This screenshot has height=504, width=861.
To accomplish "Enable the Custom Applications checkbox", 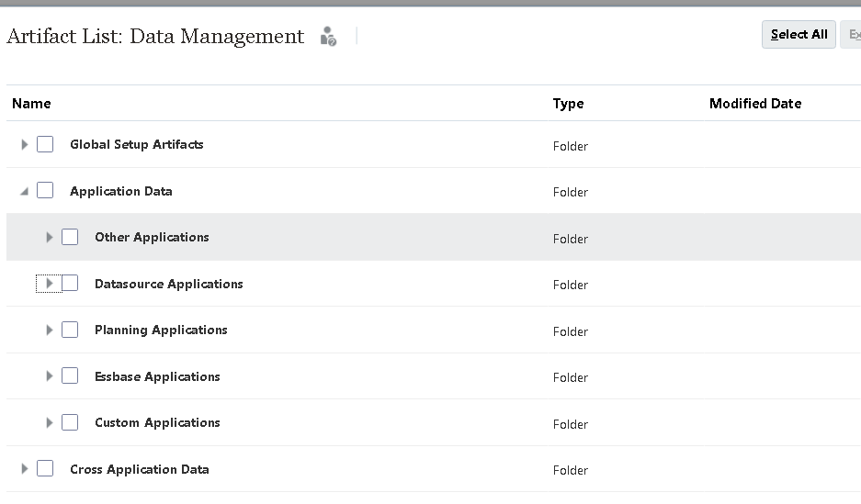I will (x=70, y=422).
